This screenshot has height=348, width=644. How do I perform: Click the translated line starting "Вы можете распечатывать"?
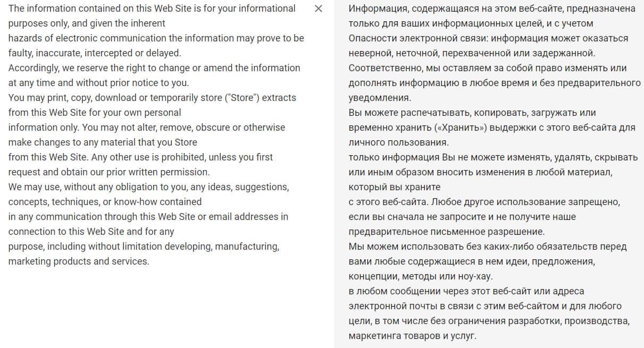pyautogui.click(x=465, y=113)
